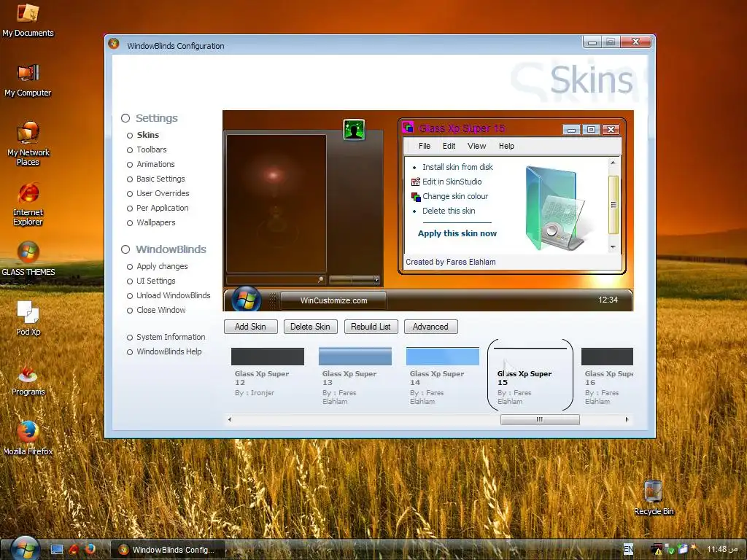Viewport: 747px width, 560px height.
Task: Click Show Desktop quick launch icon
Action: pyautogui.click(x=57, y=550)
